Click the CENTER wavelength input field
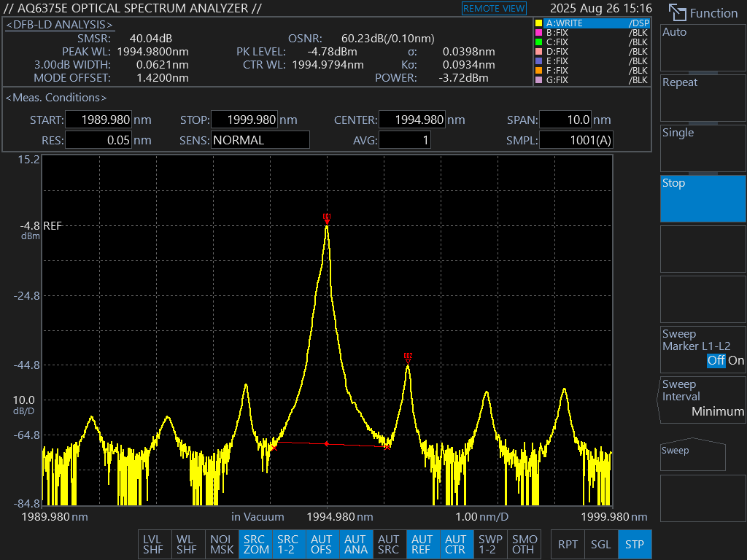The width and height of the screenshot is (747, 560). pyautogui.click(x=413, y=120)
